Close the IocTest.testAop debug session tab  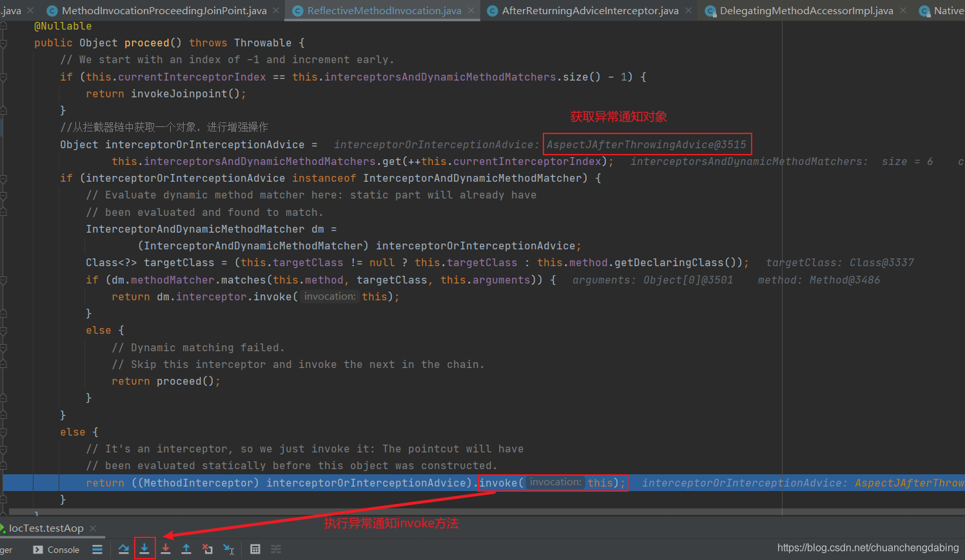click(x=93, y=528)
